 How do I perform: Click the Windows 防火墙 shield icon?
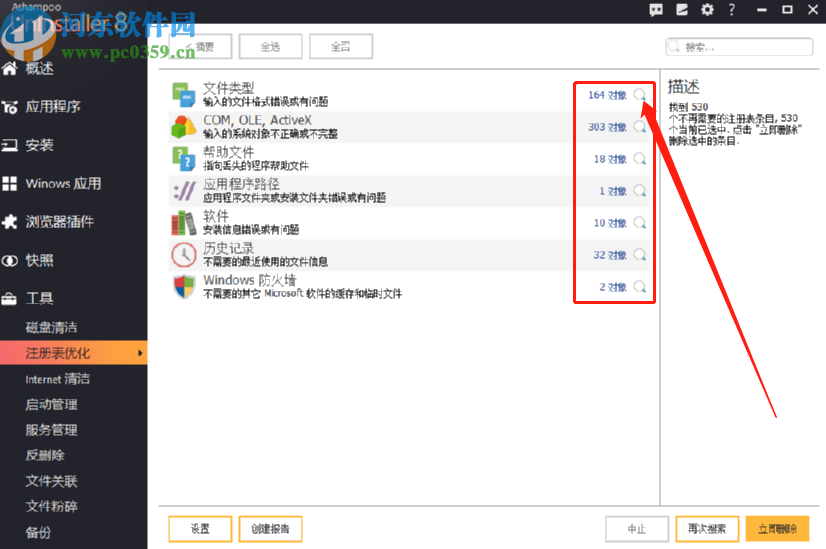pos(184,287)
